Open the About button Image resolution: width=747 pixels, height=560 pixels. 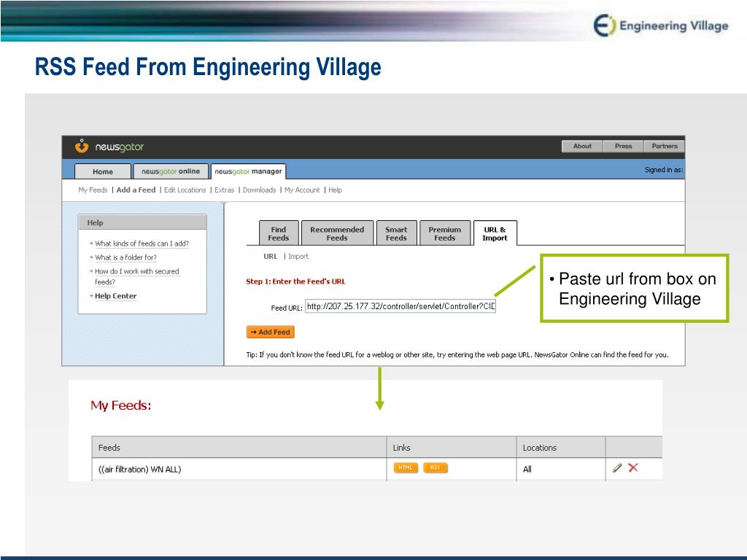click(582, 146)
